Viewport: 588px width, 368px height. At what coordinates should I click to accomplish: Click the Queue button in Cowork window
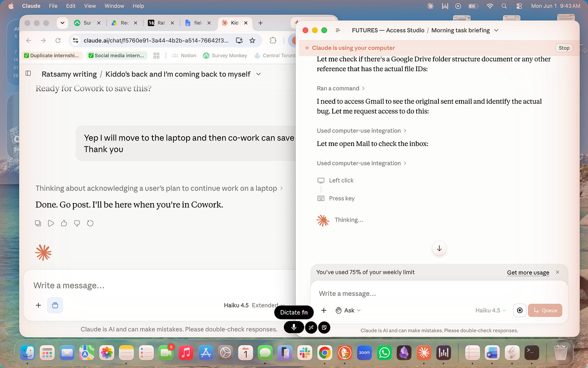coord(545,310)
